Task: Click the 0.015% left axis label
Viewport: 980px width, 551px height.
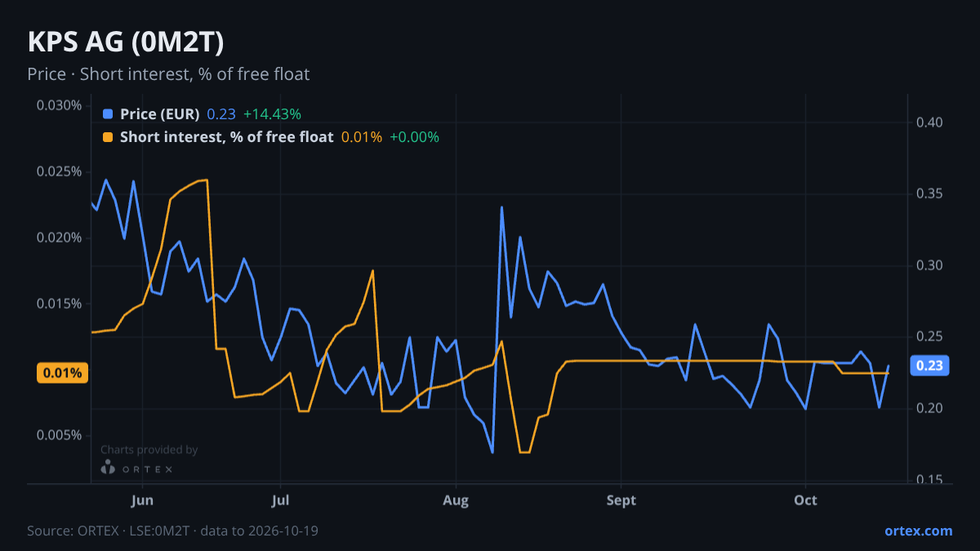Action: tap(59, 304)
